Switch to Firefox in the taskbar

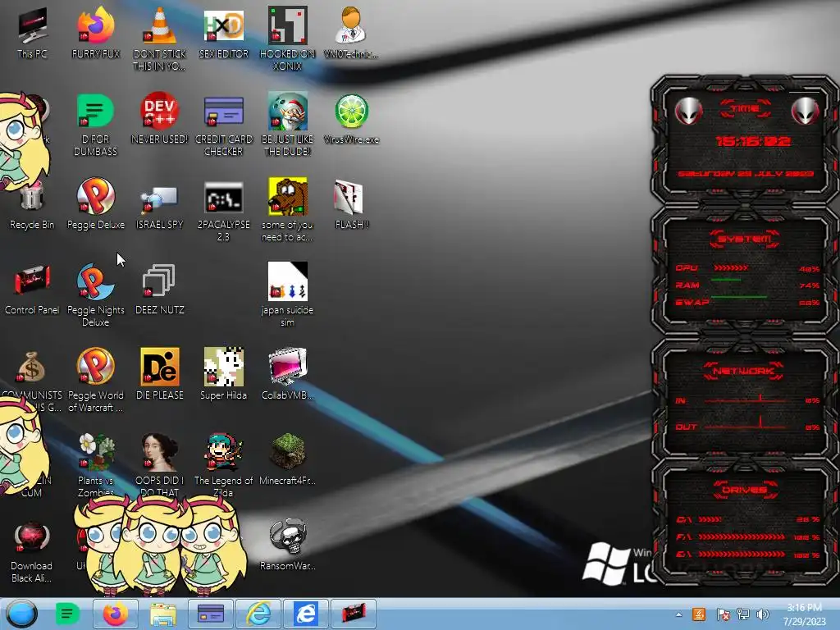point(115,614)
